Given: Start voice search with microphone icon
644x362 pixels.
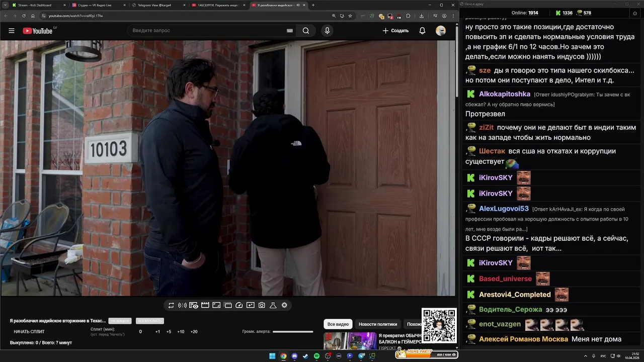Looking at the screenshot, I should click(x=328, y=31).
